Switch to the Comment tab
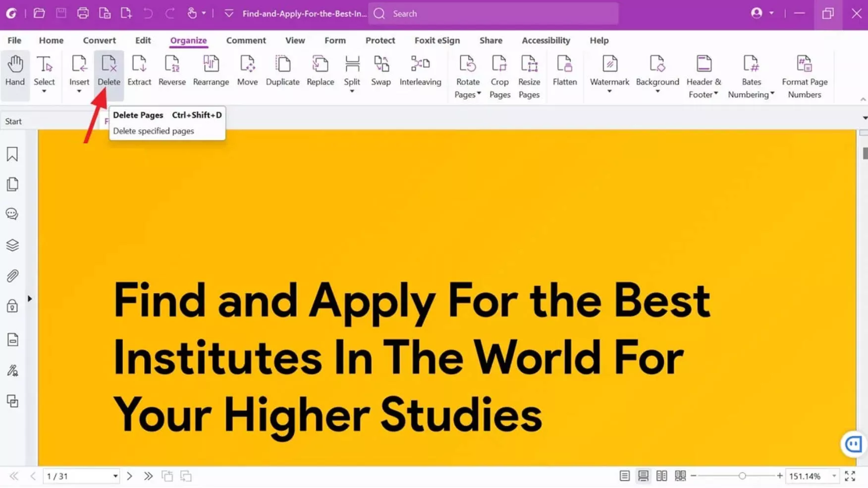The height and width of the screenshot is (488, 868). click(x=246, y=40)
